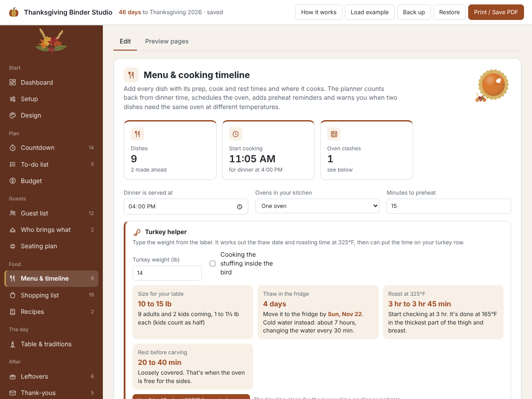Toggle cooking the stuffing inside the bird

[x=212, y=263]
